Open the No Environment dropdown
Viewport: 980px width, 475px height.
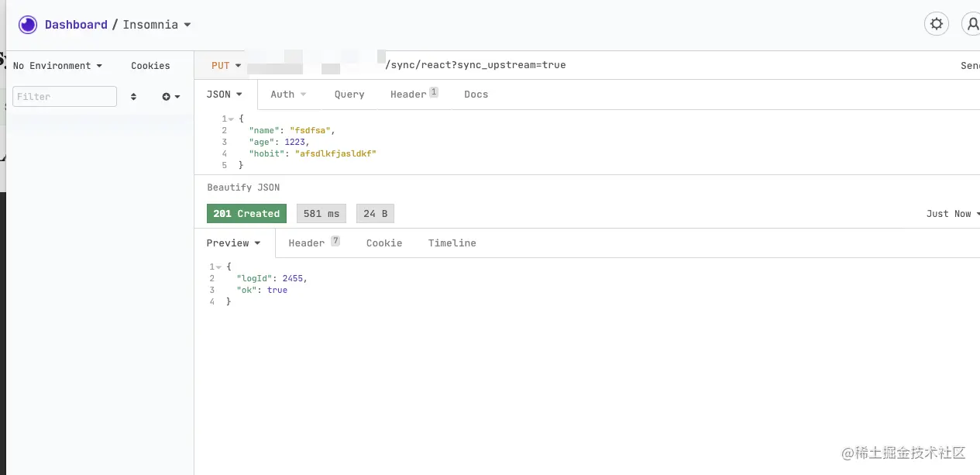(57, 66)
